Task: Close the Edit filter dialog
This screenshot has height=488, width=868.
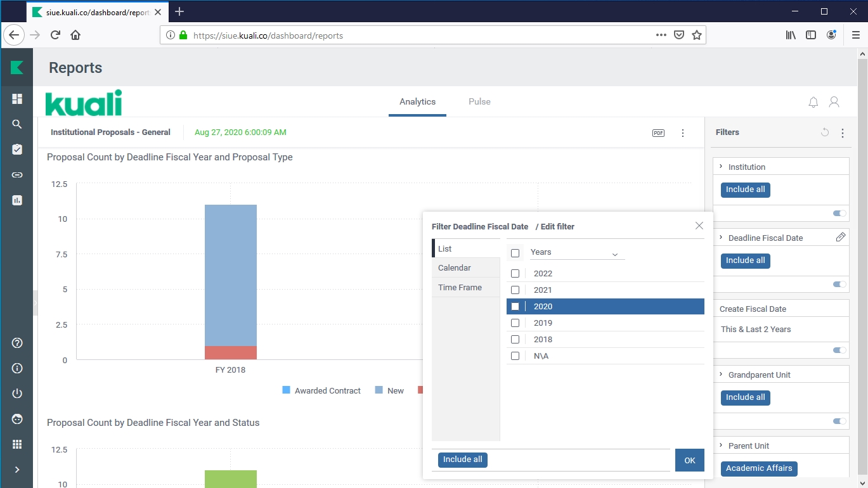Action: (699, 226)
